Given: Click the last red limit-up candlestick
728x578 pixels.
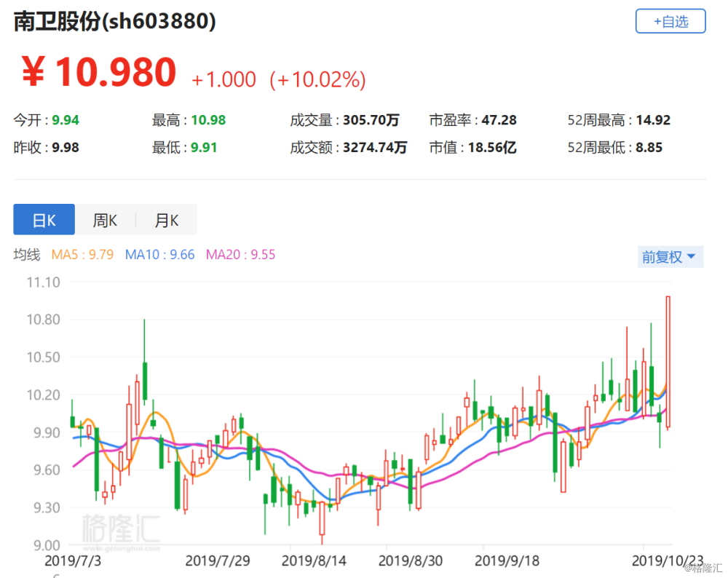Looking at the screenshot, I should click(x=668, y=362).
